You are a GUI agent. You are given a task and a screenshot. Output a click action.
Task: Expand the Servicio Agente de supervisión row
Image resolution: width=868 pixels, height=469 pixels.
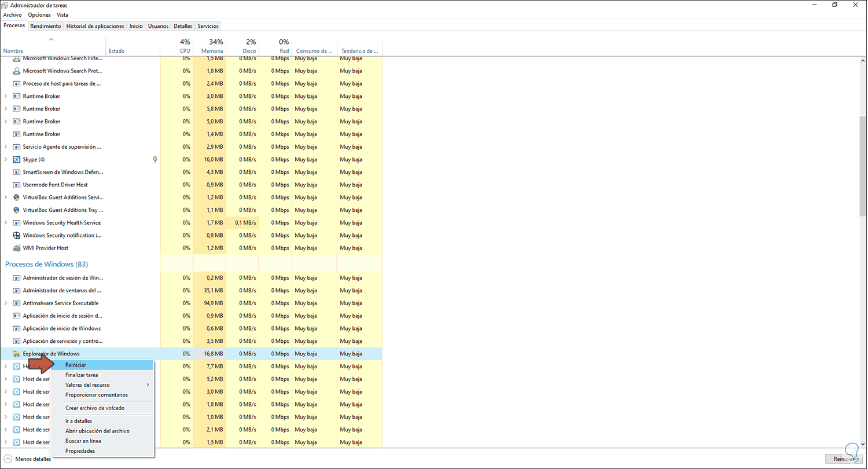(x=6, y=147)
